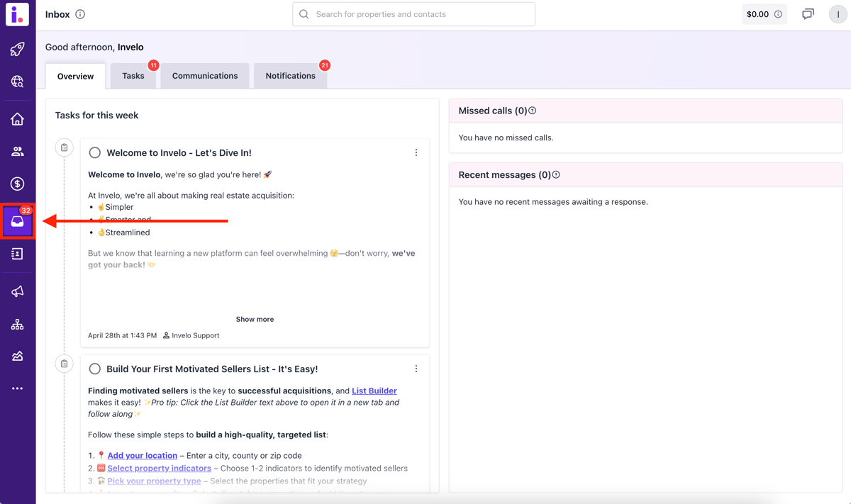Viewport: 851px width, 504px height.
Task: Switch to the Notifications tab
Action: (x=291, y=76)
